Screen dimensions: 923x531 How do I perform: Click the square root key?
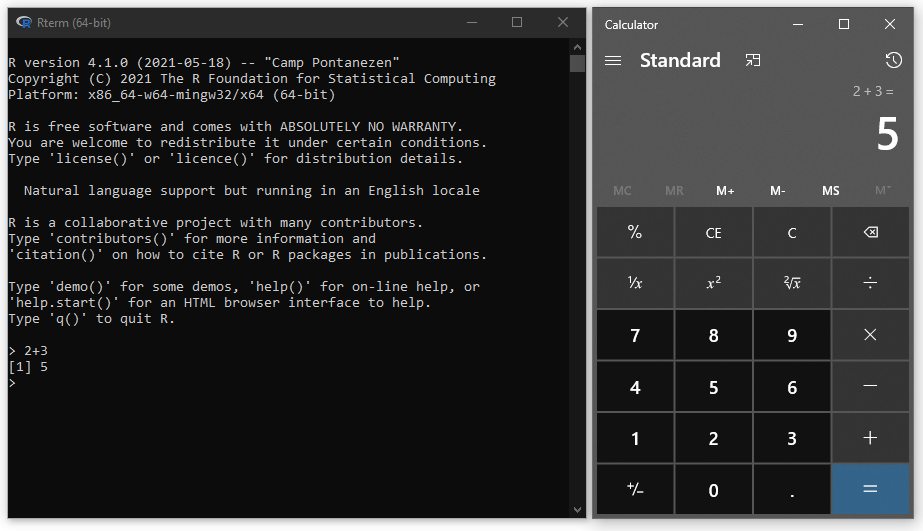tap(792, 284)
